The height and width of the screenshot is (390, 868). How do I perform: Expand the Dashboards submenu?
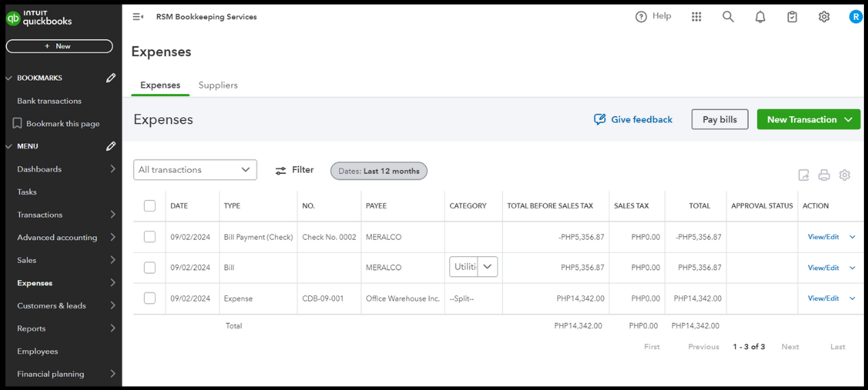click(113, 169)
